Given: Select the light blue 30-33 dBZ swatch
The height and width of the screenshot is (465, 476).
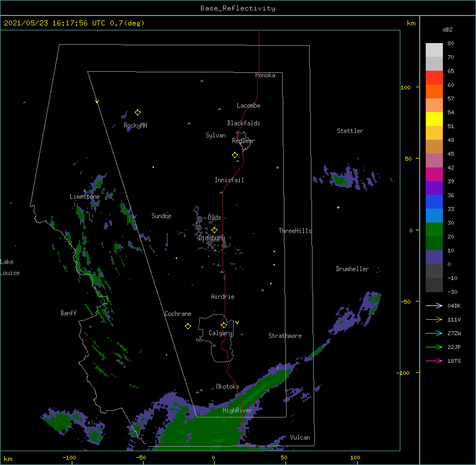Looking at the screenshot, I should [x=434, y=216].
